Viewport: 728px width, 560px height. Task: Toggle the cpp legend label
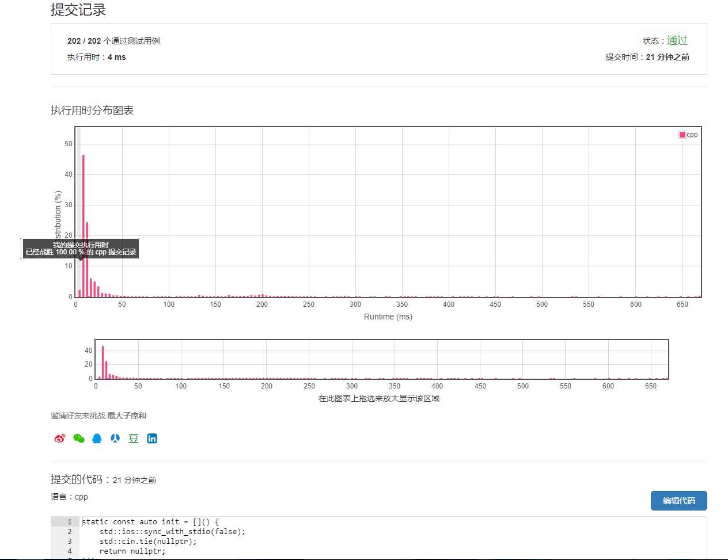pos(692,135)
